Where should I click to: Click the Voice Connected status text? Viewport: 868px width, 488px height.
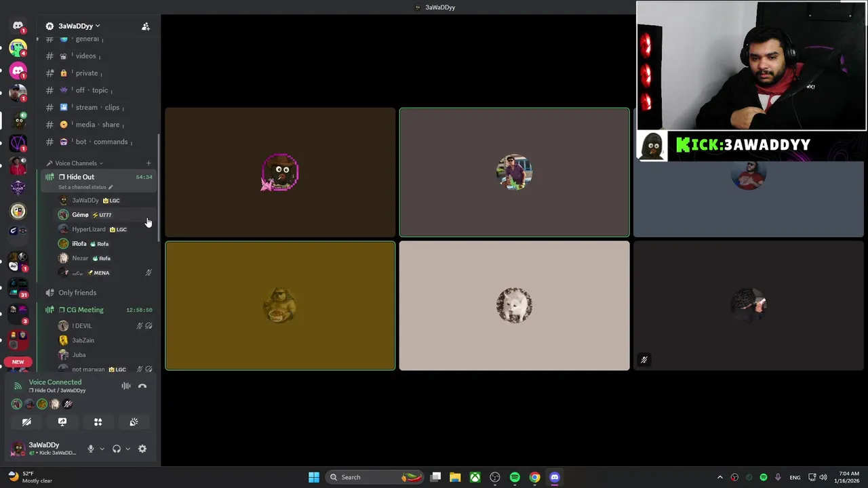pos(55,382)
